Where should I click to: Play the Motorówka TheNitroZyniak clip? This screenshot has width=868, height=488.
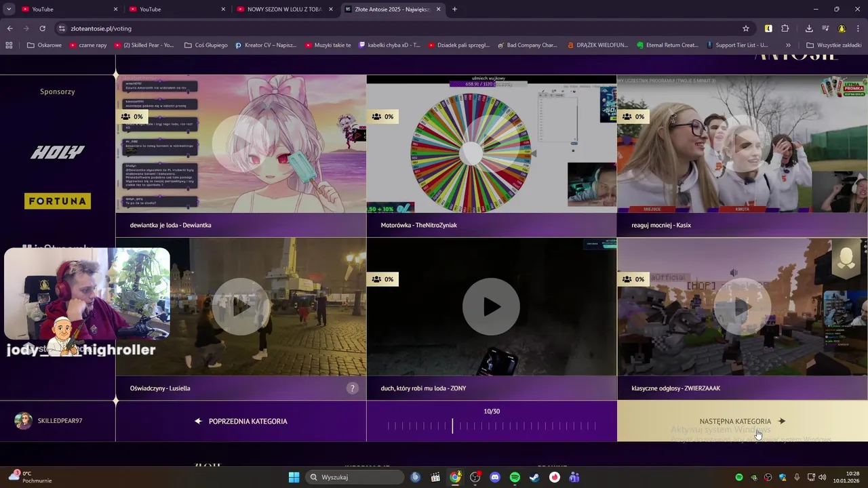coord(492,144)
